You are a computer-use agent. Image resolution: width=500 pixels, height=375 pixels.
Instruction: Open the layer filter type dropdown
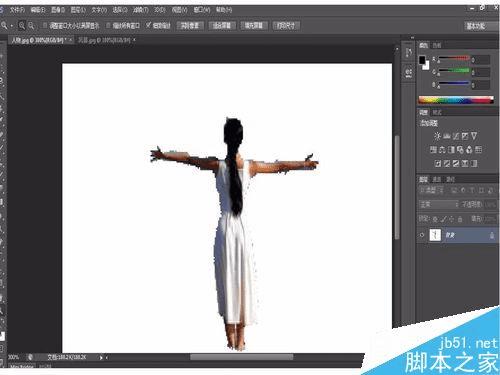click(432, 190)
